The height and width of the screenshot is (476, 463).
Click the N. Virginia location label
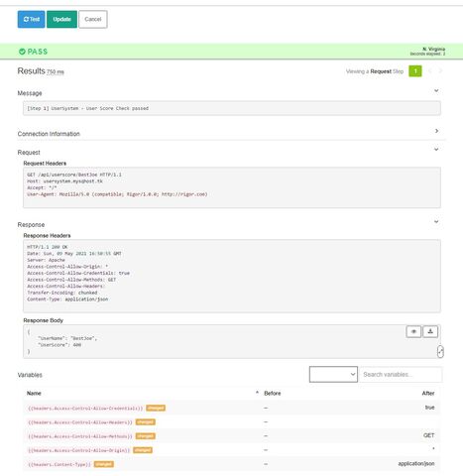433,49
